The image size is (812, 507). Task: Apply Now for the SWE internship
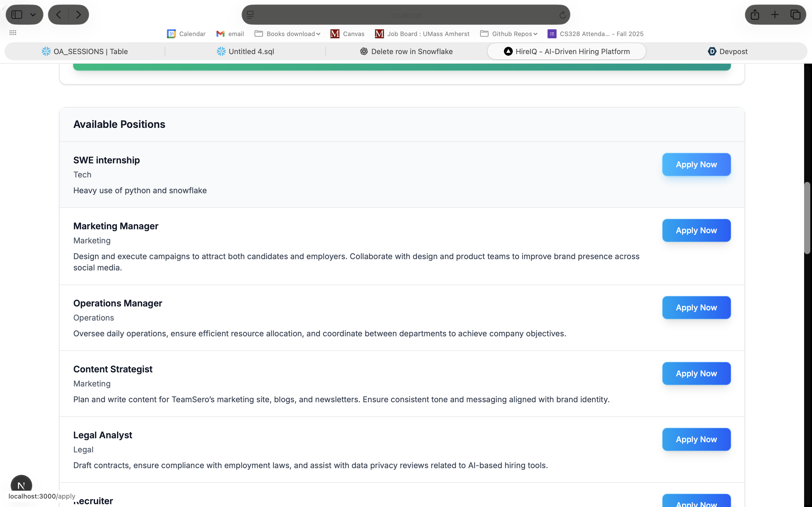(x=696, y=165)
